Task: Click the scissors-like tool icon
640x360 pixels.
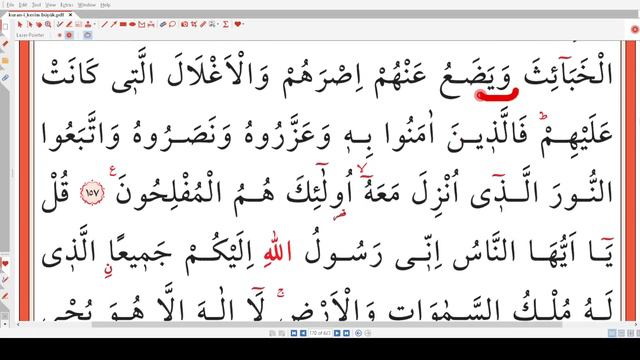Action: pyautogui.click(x=212, y=25)
